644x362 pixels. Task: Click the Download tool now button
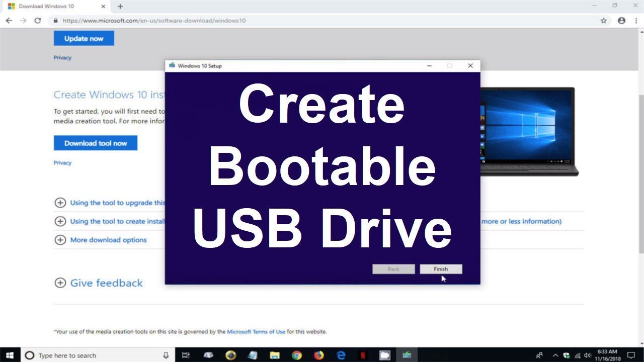[96, 143]
